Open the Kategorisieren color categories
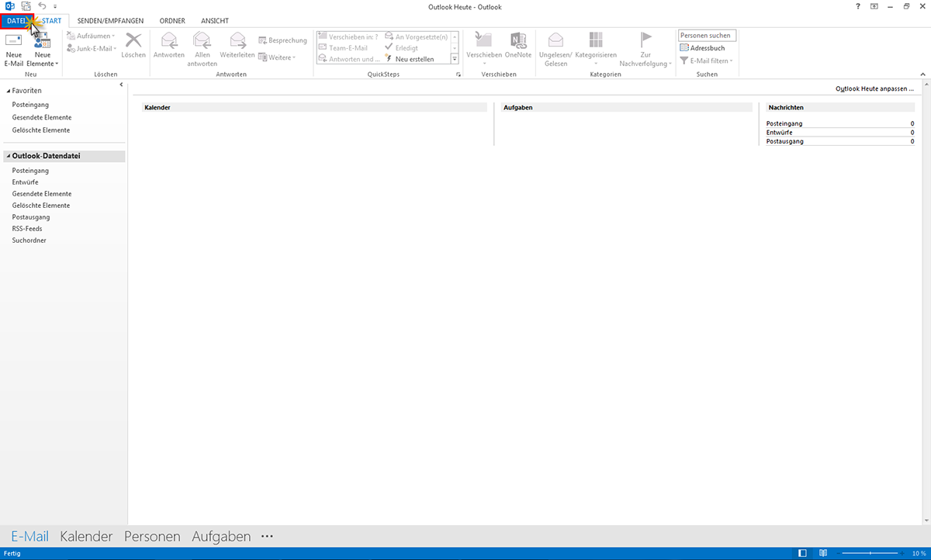This screenshot has width=931, height=560. [596, 50]
